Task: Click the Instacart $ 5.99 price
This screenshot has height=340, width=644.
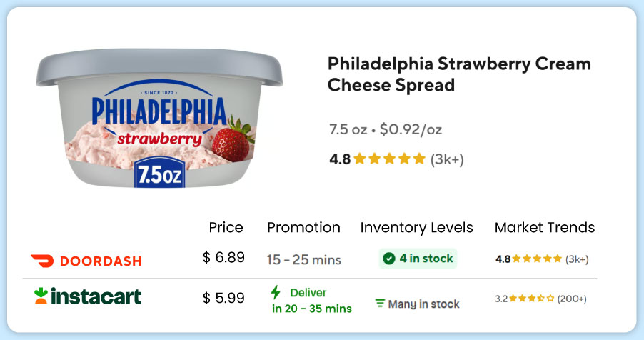Action: click(223, 296)
